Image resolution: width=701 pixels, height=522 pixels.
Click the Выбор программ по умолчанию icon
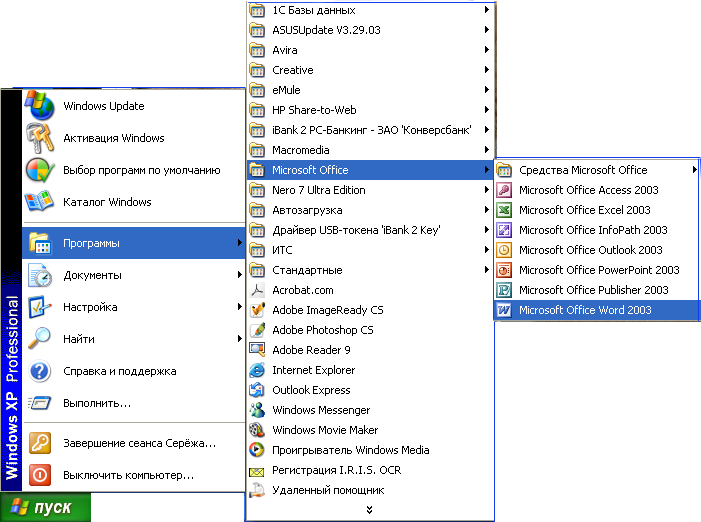(40, 170)
